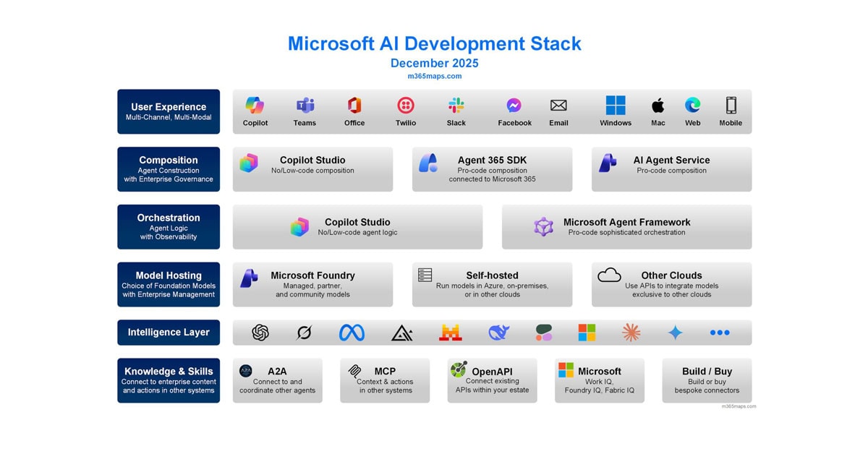This screenshot has width=868, height=454.
Task: Click the Microsoft Foundry model hosting box
Action: pos(312,284)
